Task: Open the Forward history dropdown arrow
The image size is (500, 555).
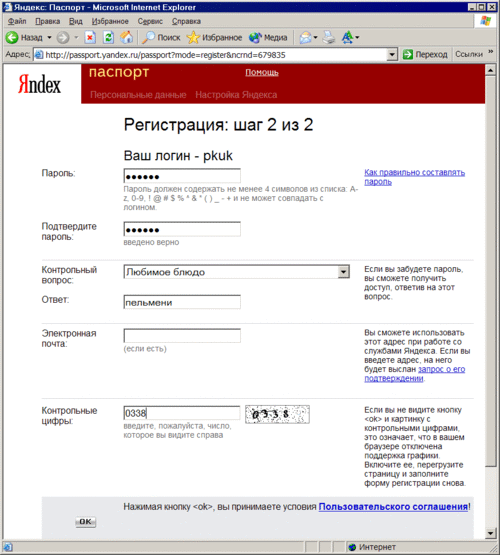Action: tap(76, 38)
